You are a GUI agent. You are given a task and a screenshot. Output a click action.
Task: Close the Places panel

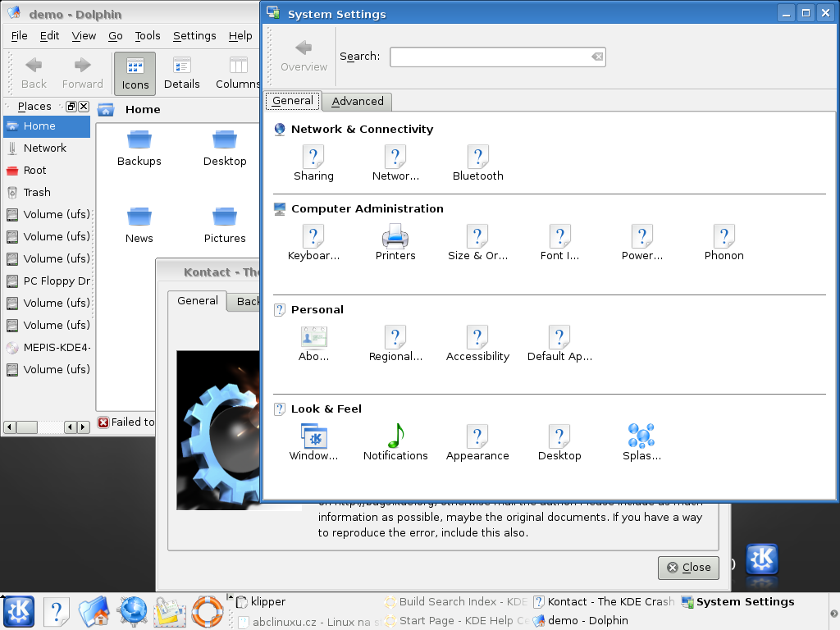84,106
